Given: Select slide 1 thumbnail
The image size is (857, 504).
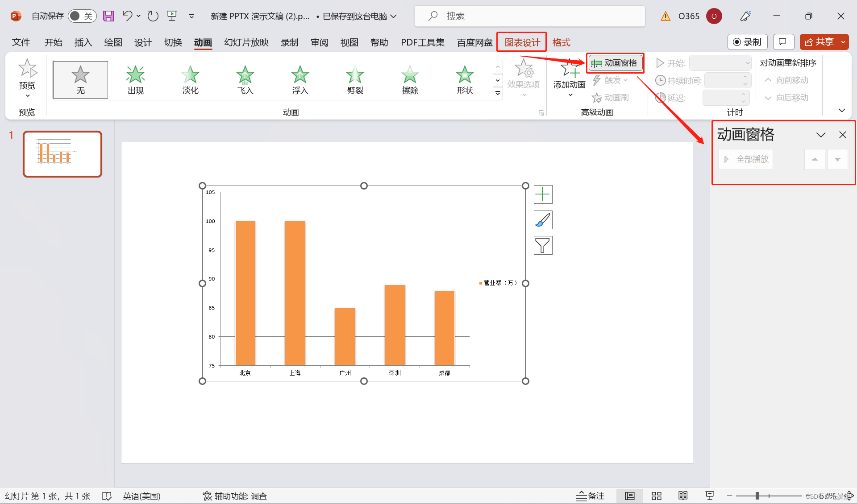Looking at the screenshot, I should 62,154.
